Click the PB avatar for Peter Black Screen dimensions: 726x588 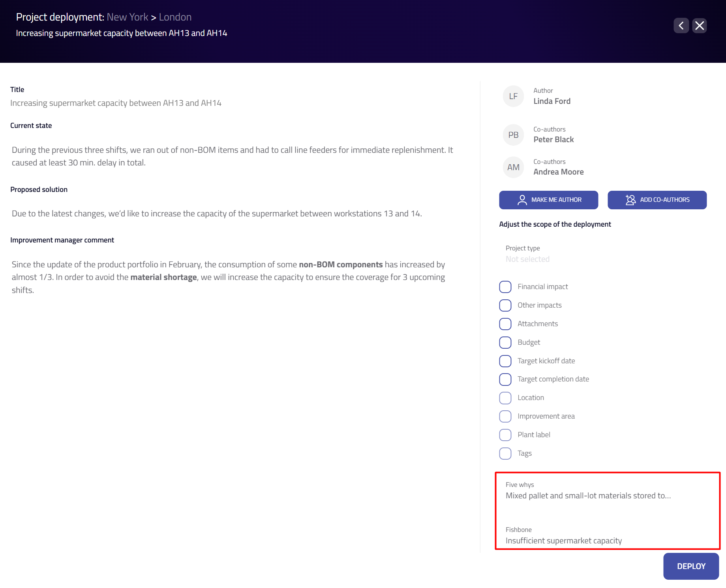(513, 135)
